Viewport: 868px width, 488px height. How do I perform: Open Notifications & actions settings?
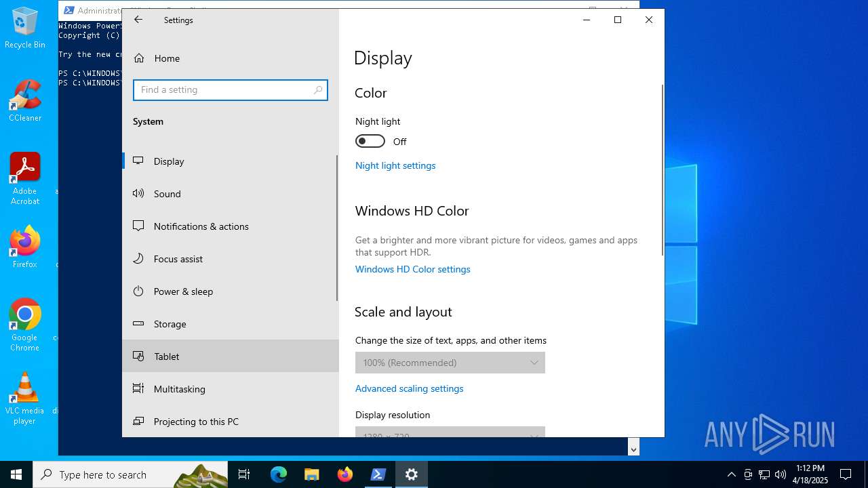(x=229, y=226)
